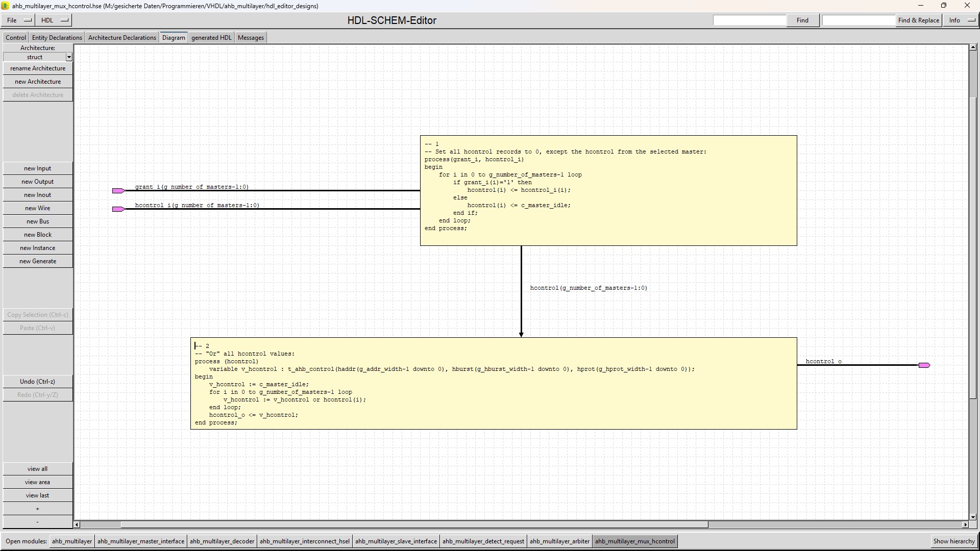Screen dimensions: 980x551
Task: Open the File menu dropdown
Action: tap(18, 20)
